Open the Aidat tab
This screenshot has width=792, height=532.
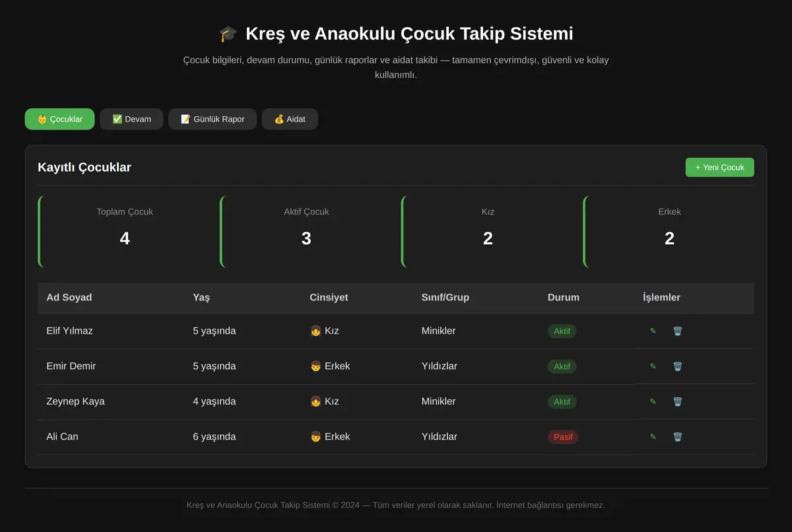coord(290,119)
